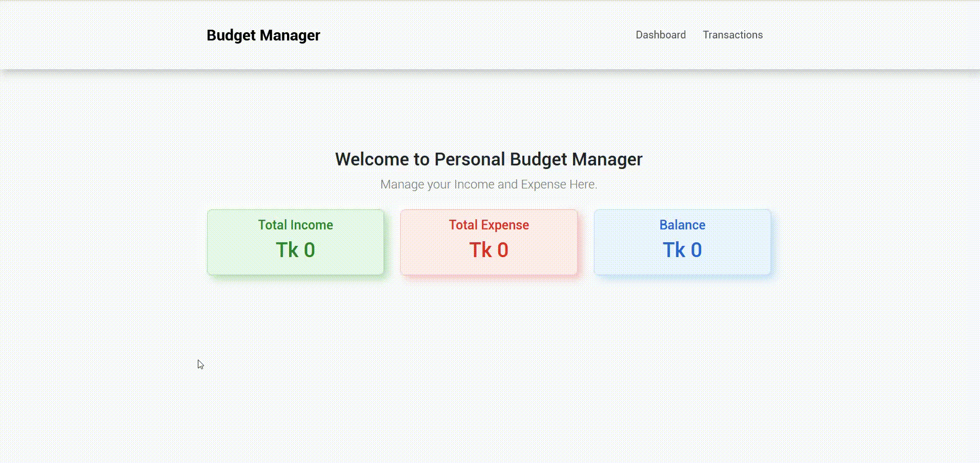Go to the Transactions page

pos(732,35)
